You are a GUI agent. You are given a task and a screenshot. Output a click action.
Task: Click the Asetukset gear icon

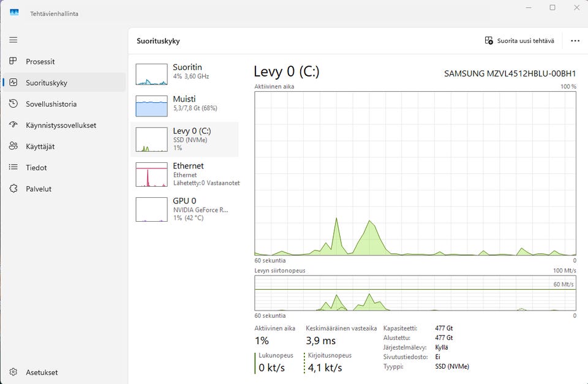point(13,372)
